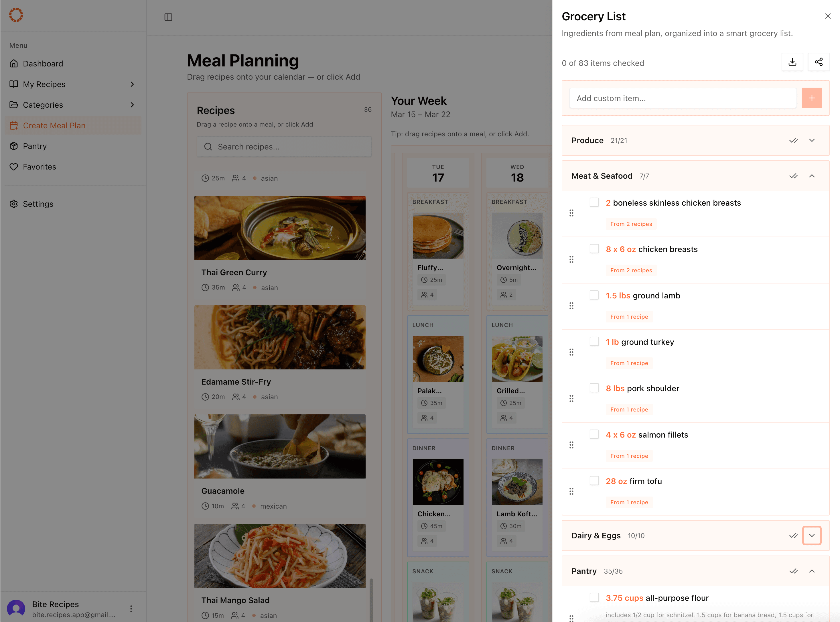Check off boneless skinless chicken breasts
This screenshot has width=840, height=622.
(x=594, y=202)
